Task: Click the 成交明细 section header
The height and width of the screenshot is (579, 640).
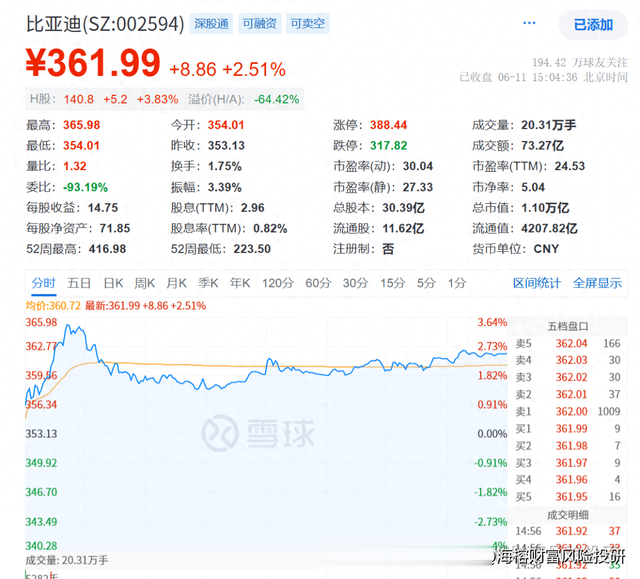Action: click(x=567, y=515)
